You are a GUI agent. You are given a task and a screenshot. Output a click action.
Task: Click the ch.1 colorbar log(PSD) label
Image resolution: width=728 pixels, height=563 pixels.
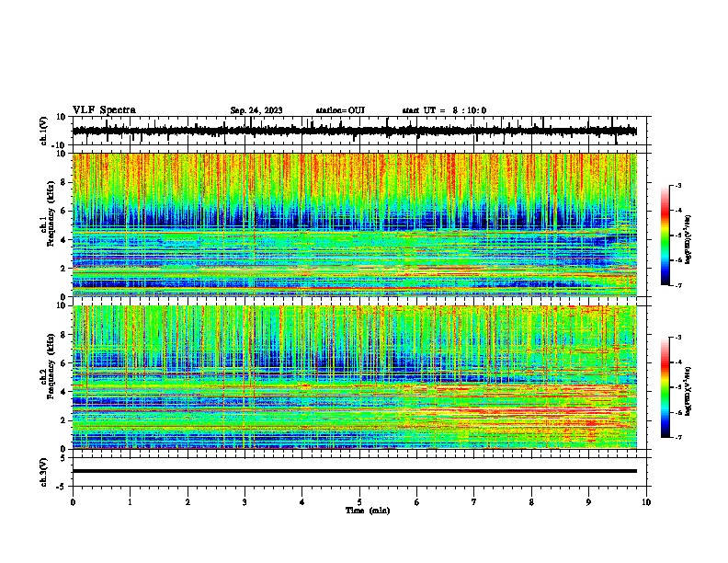coord(688,239)
